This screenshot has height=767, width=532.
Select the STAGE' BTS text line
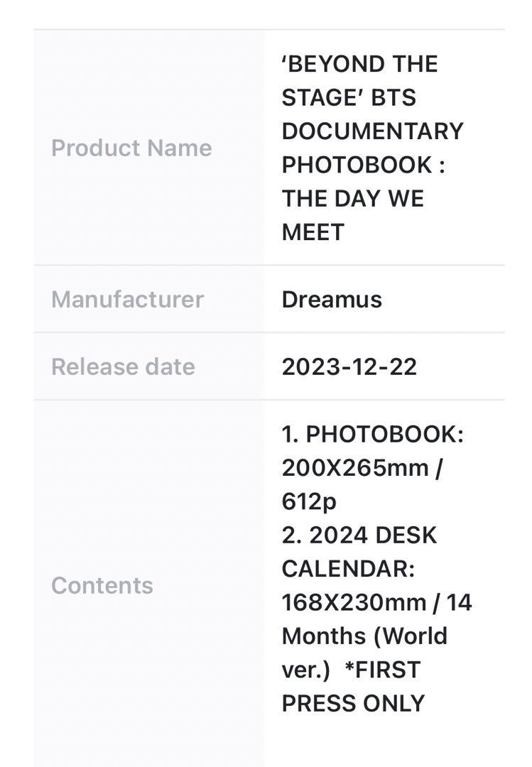click(x=349, y=97)
